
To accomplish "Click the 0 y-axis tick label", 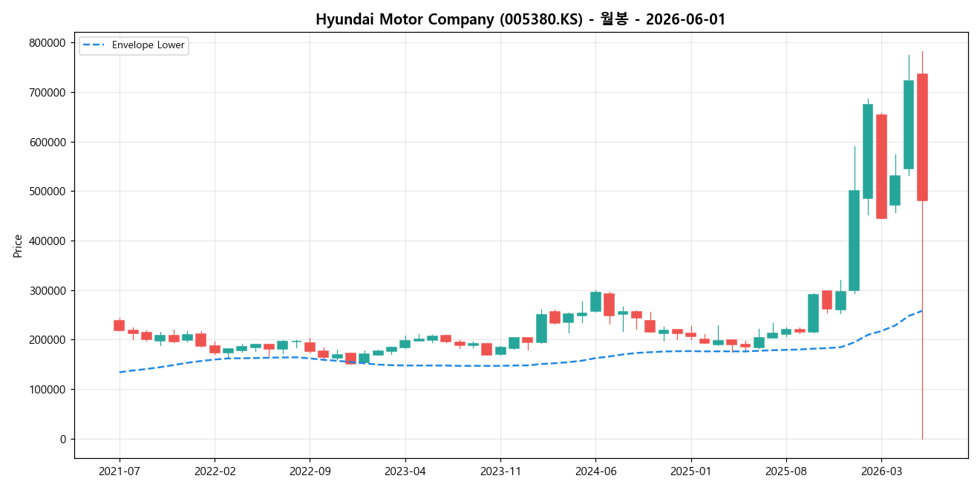I will [63, 439].
